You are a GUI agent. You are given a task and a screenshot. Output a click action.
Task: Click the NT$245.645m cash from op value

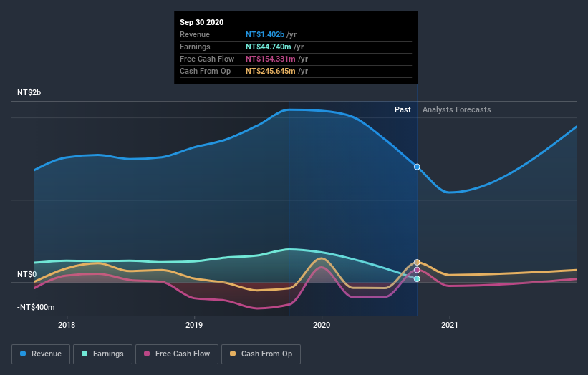(x=271, y=71)
